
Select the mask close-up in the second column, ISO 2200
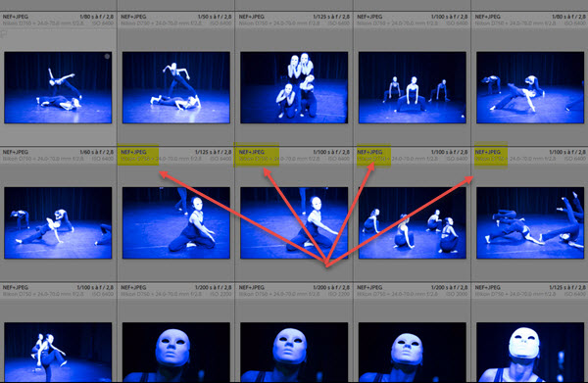[176, 352]
